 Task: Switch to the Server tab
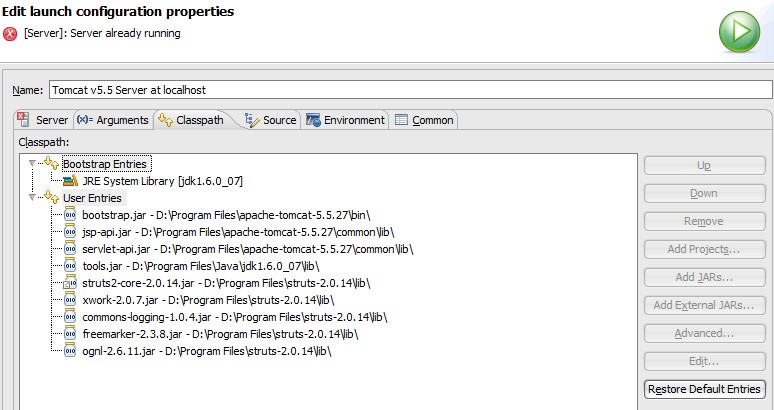43,120
